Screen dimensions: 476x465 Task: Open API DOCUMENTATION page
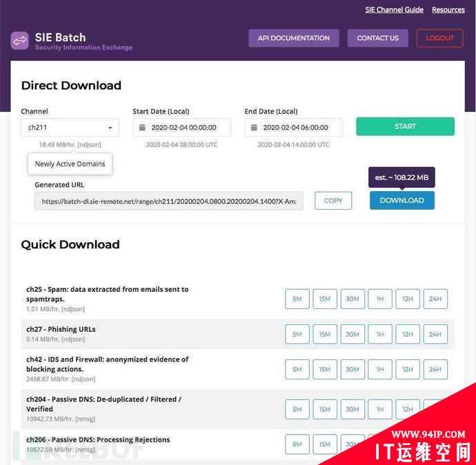click(x=294, y=38)
